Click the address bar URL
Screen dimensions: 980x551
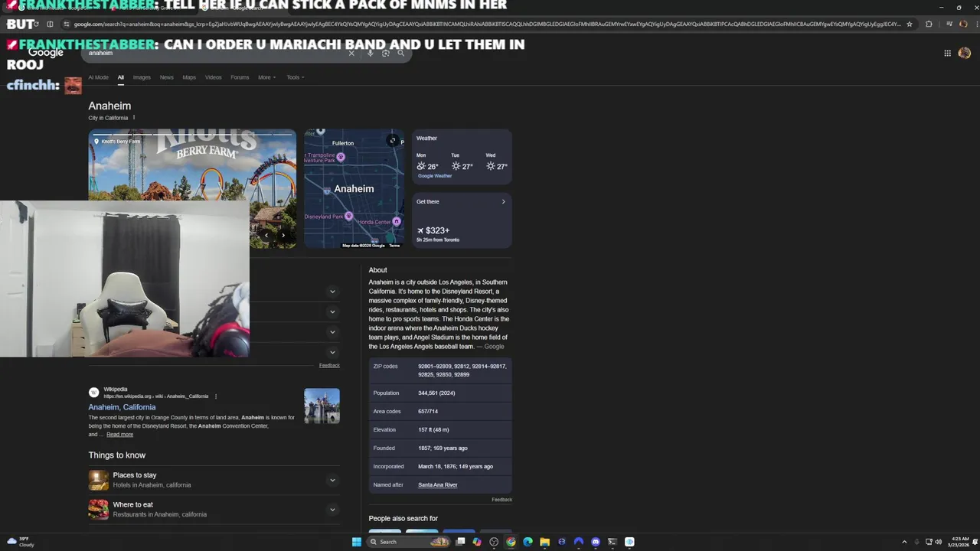[487, 24]
